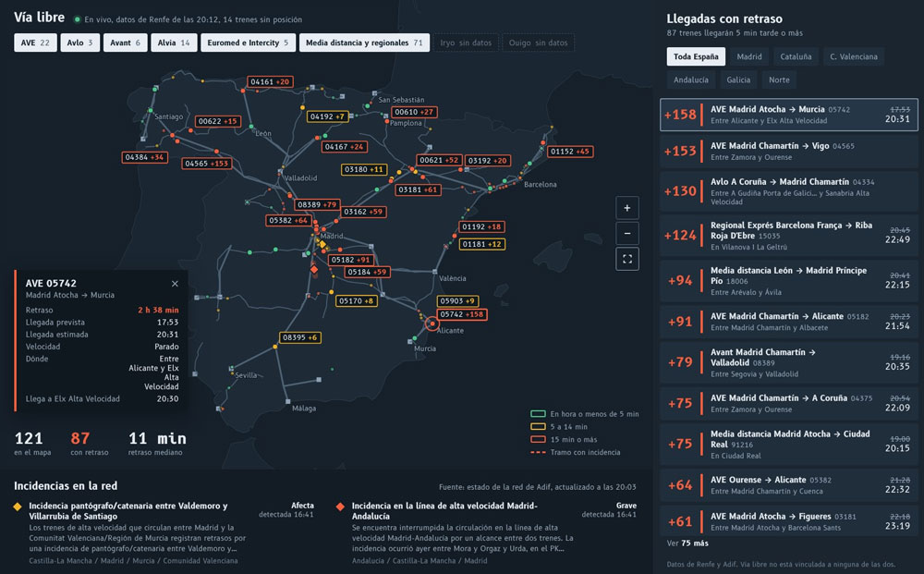Open the +94 Media distancia León row

pos(788,280)
